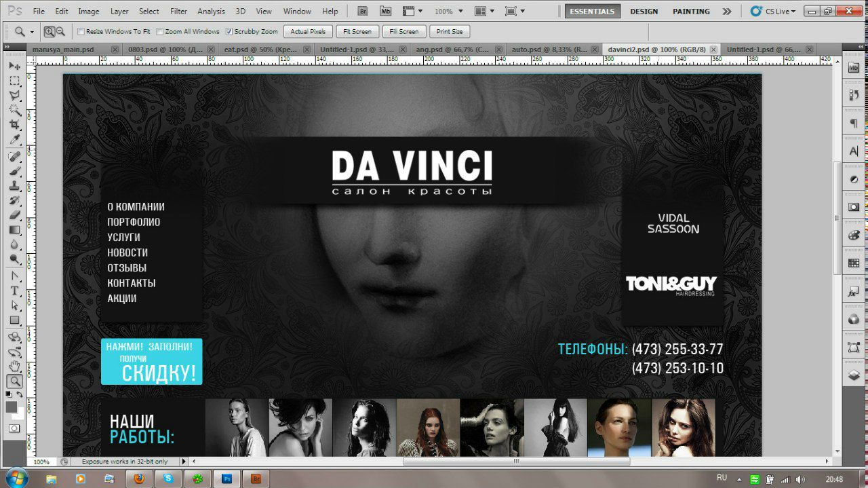Activate the Horizontal Type tool
The image size is (868, 488).
point(14,290)
